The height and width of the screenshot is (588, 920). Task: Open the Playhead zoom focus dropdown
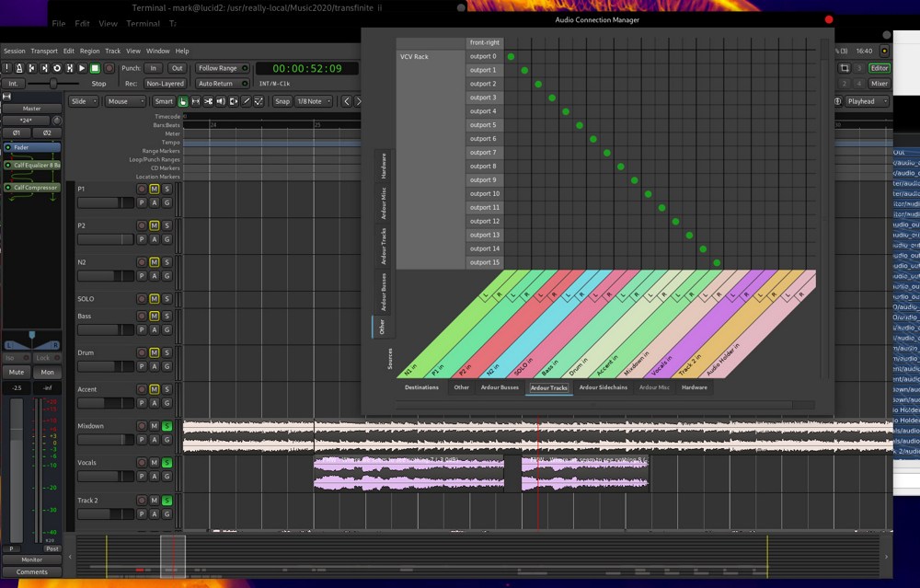[x=866, y=101]
